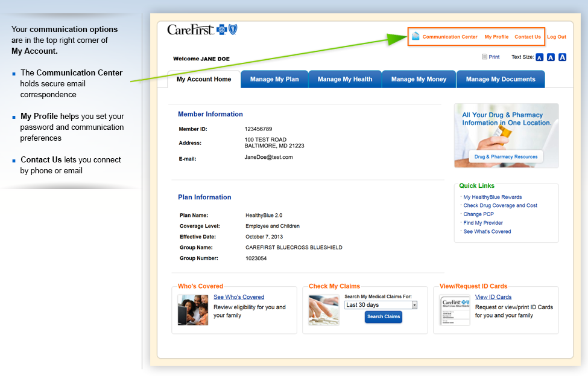Click the Print link
Viewport: 588px width, 378px height.
pyautogui.click(x=494, y=57)
